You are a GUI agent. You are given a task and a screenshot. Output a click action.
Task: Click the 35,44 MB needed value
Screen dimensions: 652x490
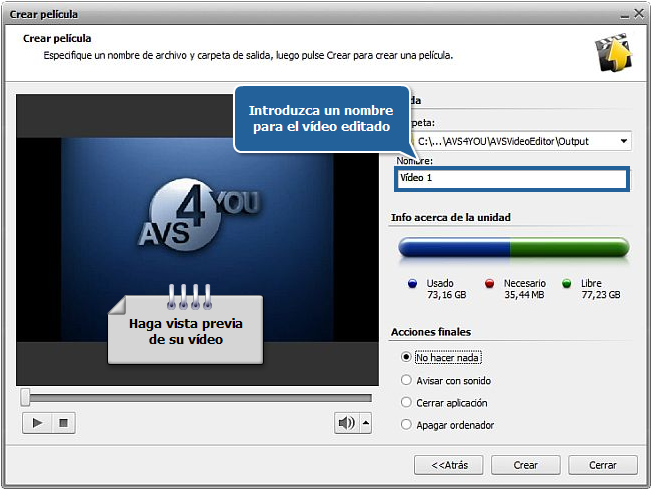point(524,295)
